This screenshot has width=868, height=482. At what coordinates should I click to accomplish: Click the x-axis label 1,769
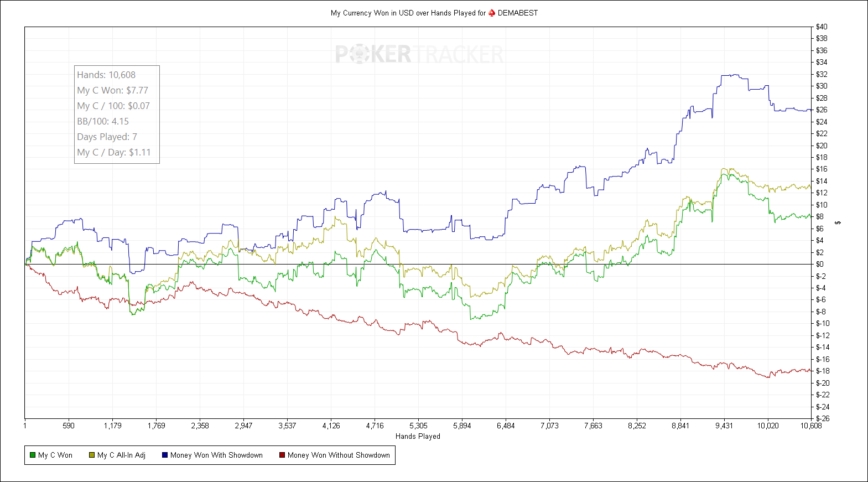click(x=156, y=426)
